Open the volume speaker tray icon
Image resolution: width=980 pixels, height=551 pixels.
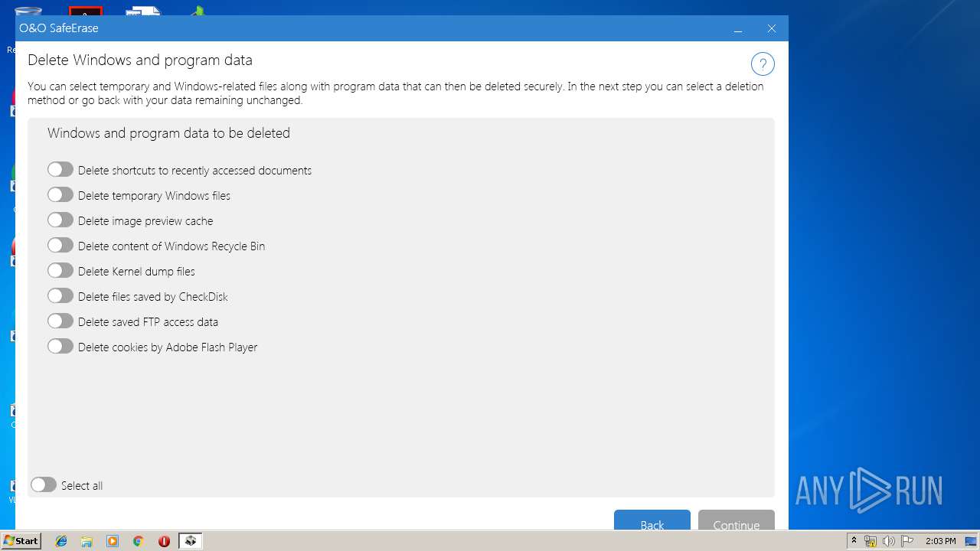tap(888, 541)
